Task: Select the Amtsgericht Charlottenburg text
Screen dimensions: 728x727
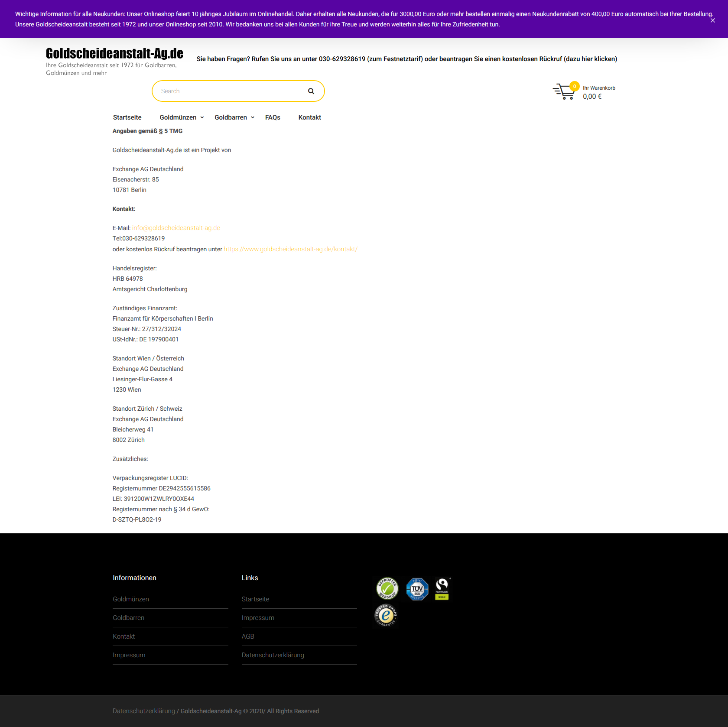Action: pyautogui.click(x=150, y=289)
